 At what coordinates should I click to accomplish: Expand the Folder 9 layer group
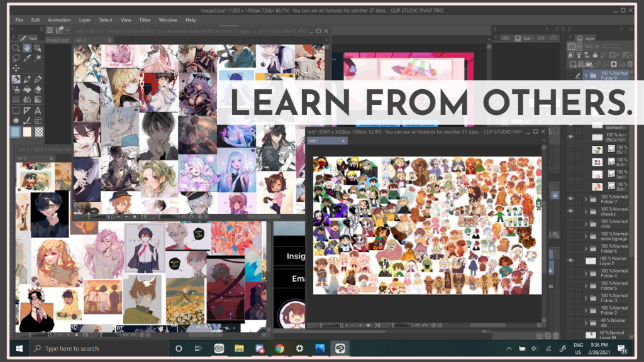coord(586,75)
